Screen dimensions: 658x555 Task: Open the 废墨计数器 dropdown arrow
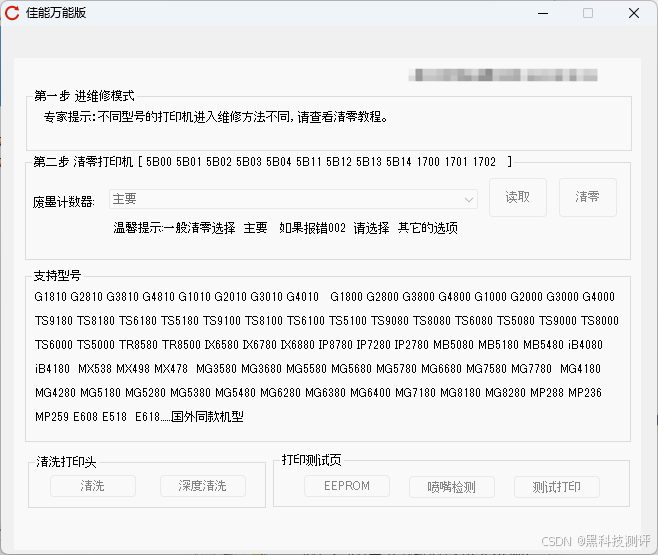(x=469, y=199)
